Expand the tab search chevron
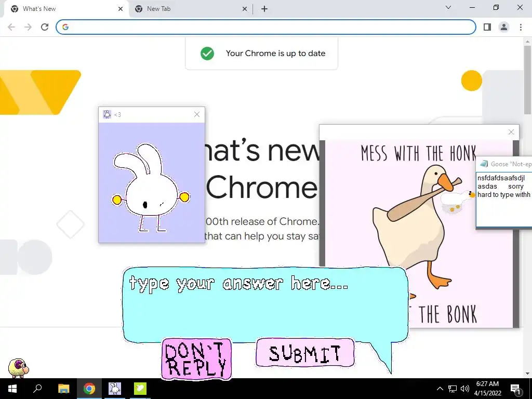 click(448, 7)
